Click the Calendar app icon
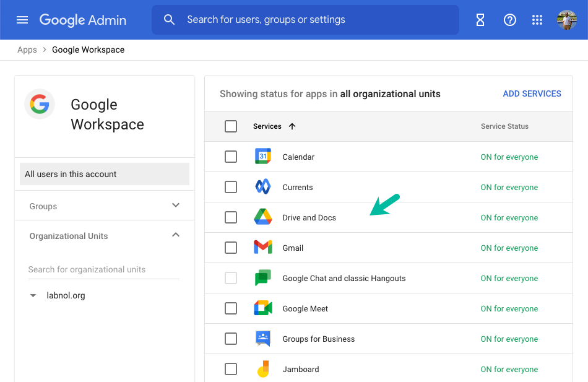The height and width of the screenshot is (382, 588). [263, 157]
